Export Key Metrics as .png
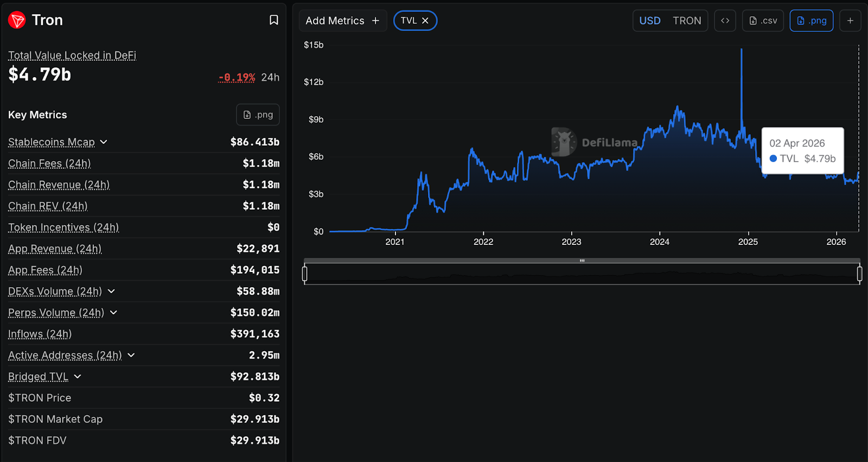This screenshot has height=462, width=868. (258, 115)
